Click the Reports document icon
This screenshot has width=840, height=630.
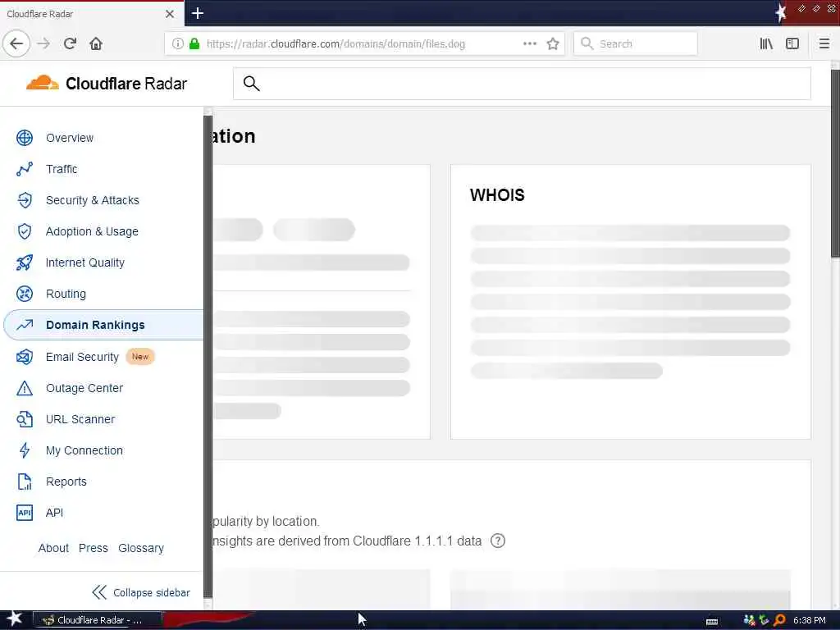25,482
